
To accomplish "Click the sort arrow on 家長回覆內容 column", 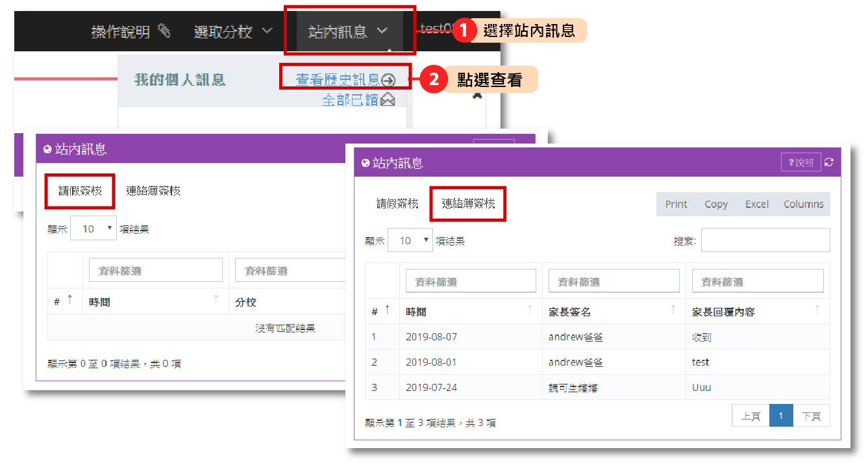I will tap(817, 310).
